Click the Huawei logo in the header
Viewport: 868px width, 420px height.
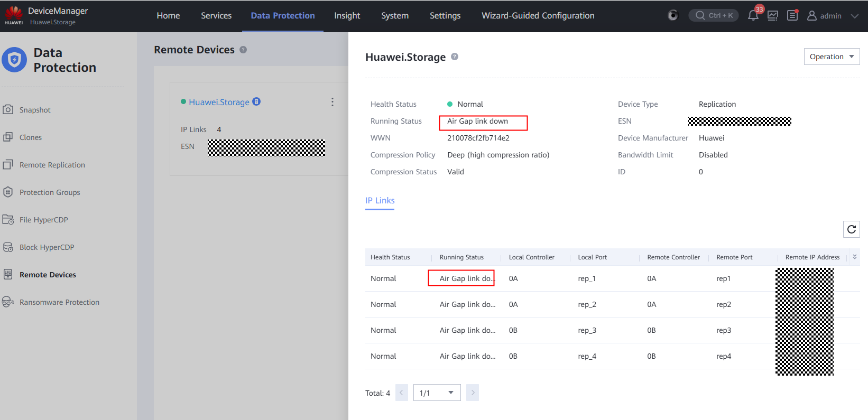pos(14,15)
